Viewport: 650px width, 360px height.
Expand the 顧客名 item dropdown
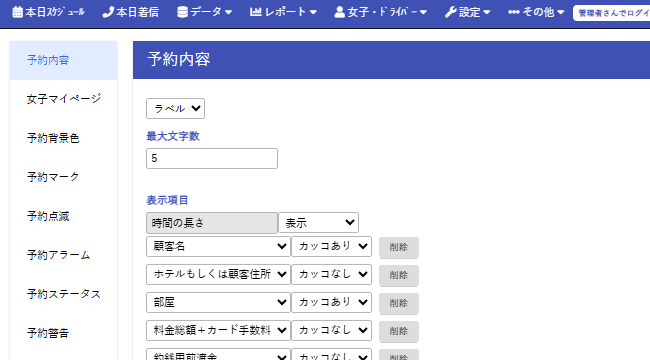pos(218,246)
